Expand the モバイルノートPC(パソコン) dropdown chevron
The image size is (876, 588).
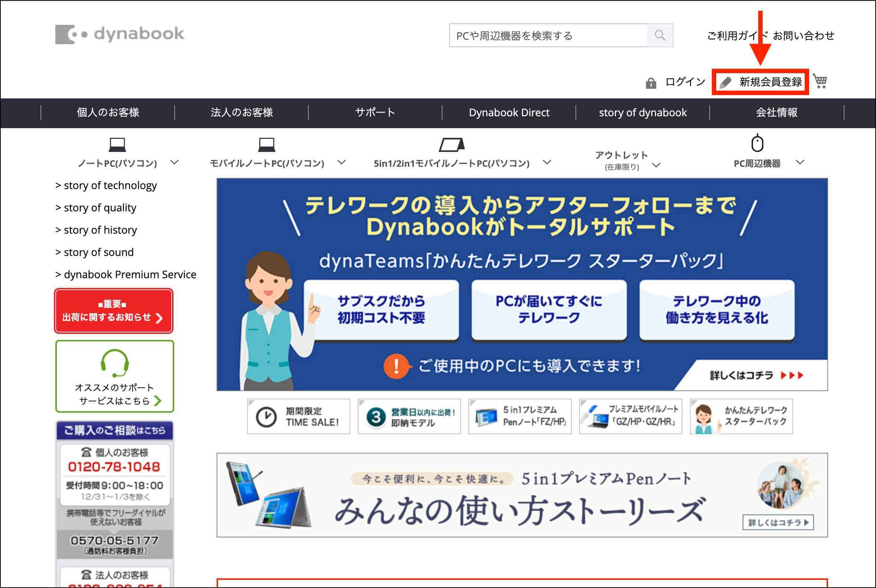click(341, 162)
